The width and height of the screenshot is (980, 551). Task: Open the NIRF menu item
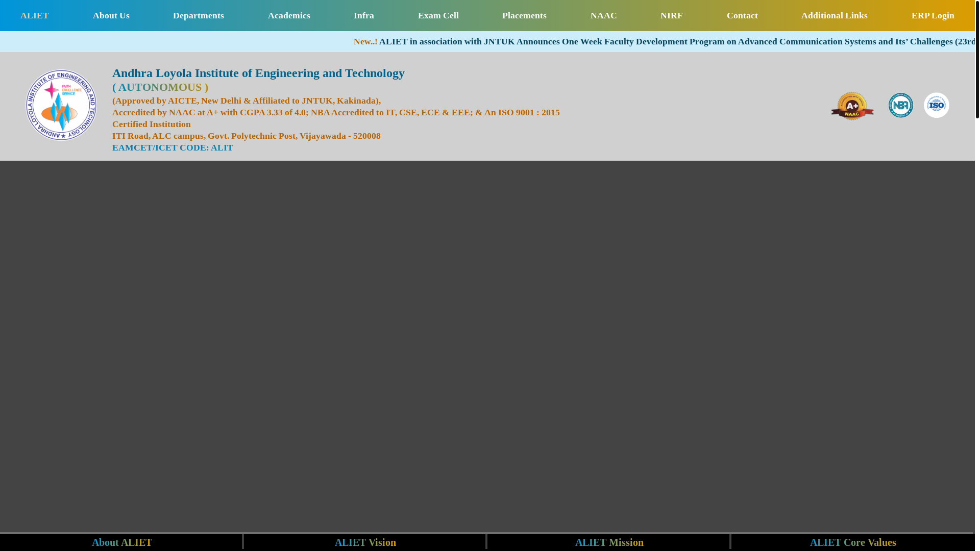click(x=672, y=15)
